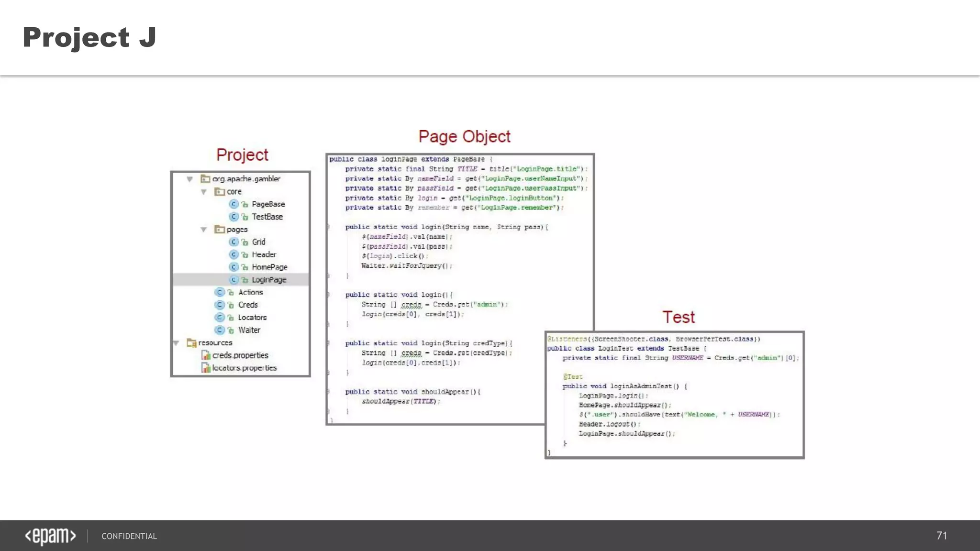Screen dimensions: 980x551
Task: Click the 'Header.logout()' line in Test
Action: (x=610, y=424)
